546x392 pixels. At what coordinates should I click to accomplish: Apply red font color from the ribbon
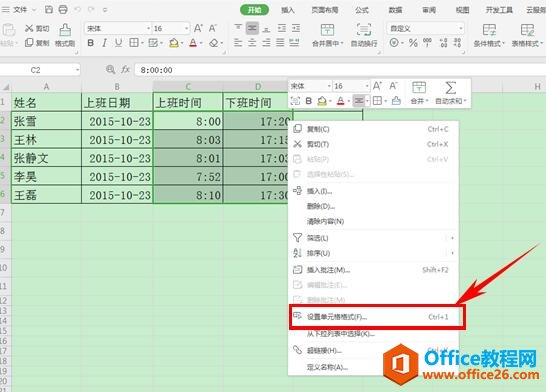point(193,43)
